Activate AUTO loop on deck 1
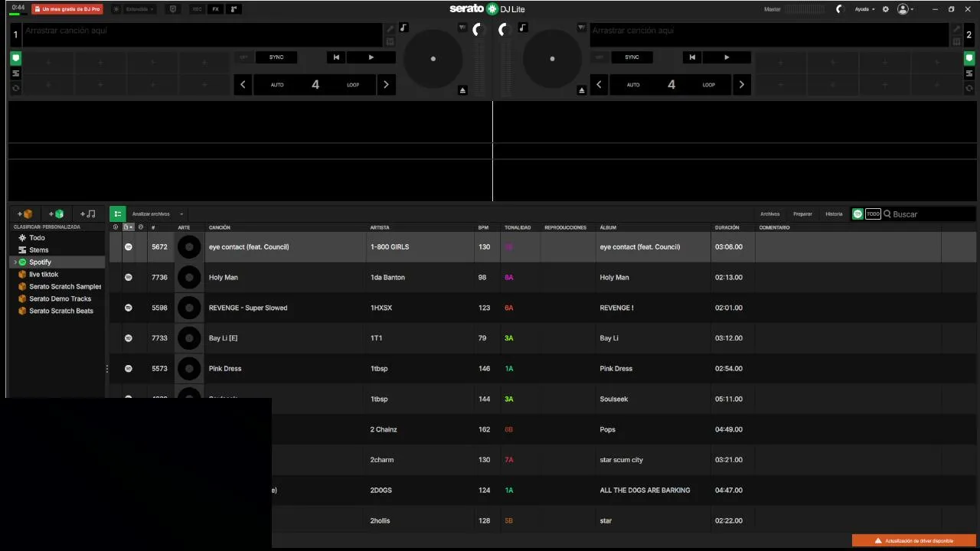The width and height of the screenshot is (980, 551). [x=277, y=85]
